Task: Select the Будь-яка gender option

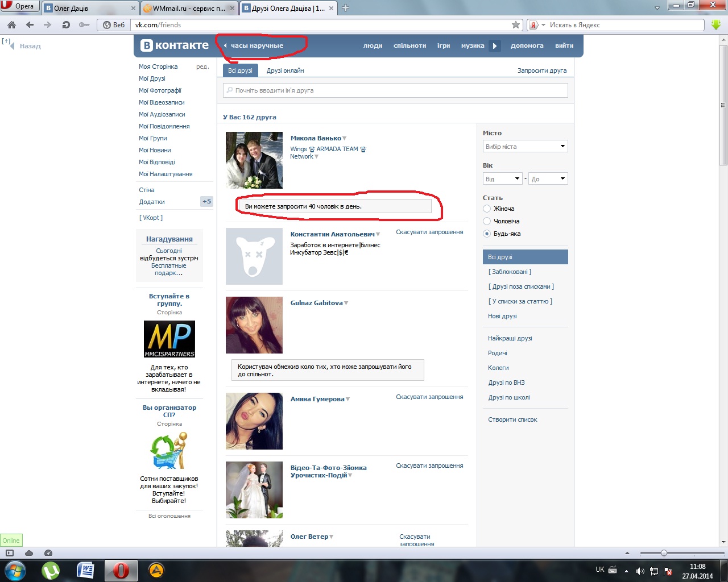Action: point(487,234)
